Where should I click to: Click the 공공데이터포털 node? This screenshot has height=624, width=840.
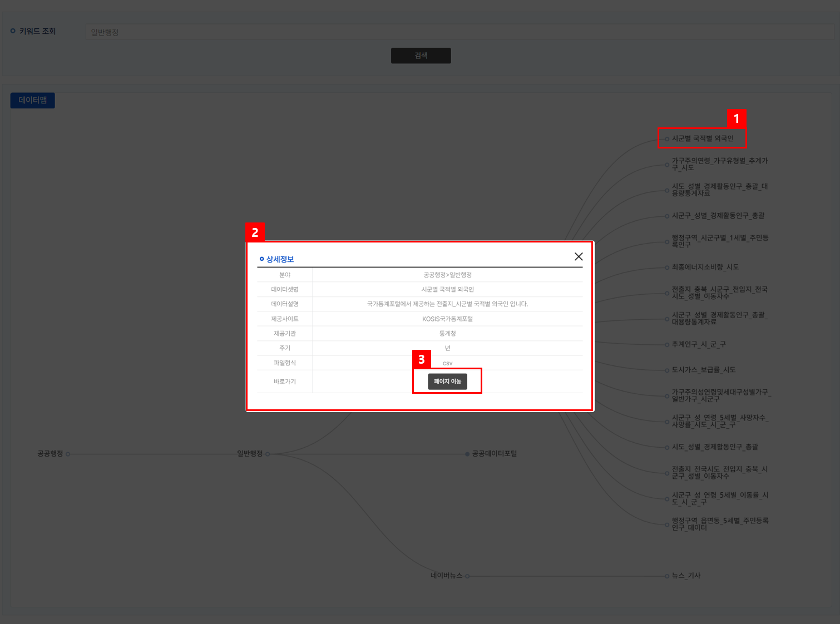point(494,454)
